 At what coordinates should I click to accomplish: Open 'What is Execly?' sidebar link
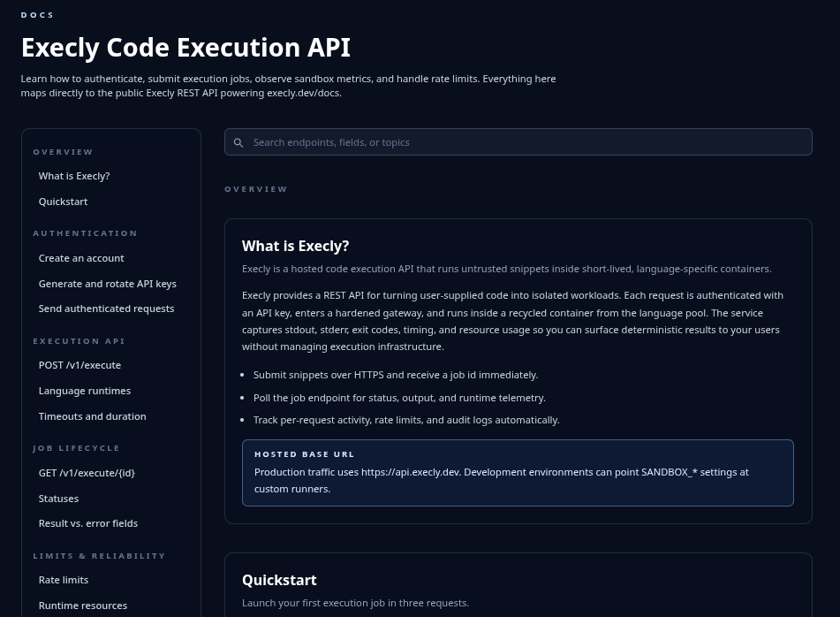point(74,176)
